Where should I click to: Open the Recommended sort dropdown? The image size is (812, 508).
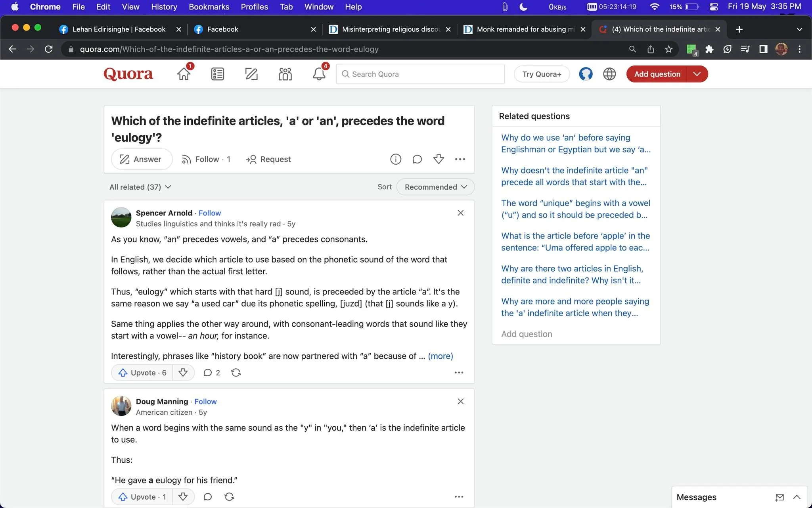(x=435, y=187)
